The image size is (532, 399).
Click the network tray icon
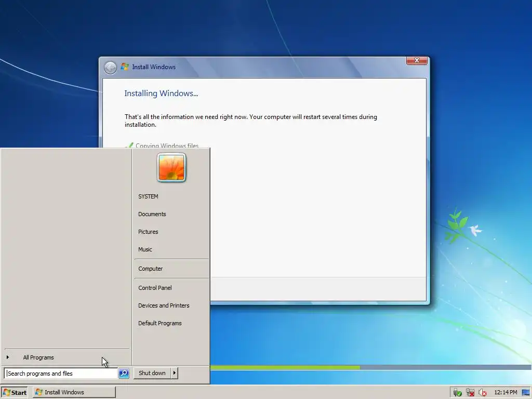tap(470, 393)
